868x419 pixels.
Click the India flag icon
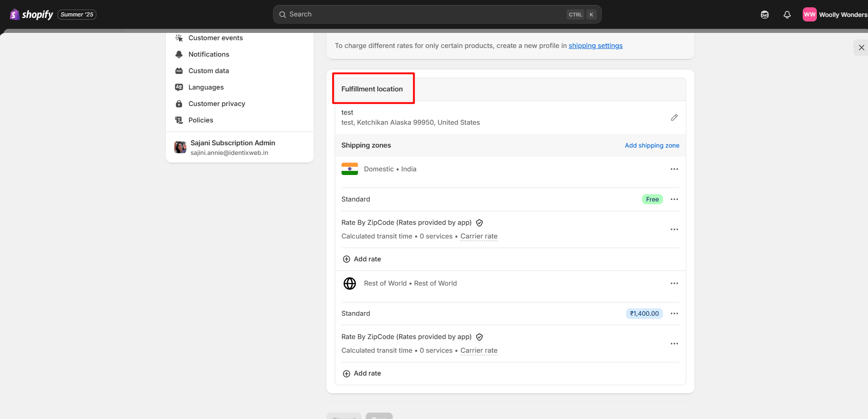(x=350, y=169)
